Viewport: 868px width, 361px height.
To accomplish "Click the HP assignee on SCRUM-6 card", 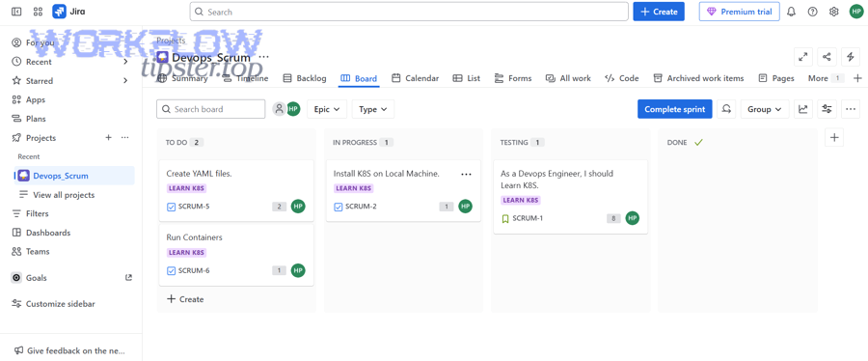I will (298, 270).
